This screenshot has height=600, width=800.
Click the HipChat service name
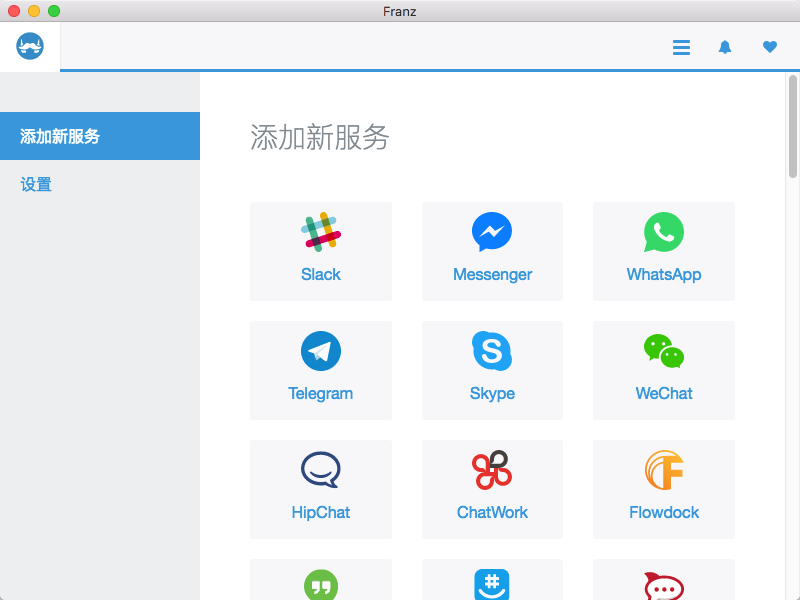[321, 512]
